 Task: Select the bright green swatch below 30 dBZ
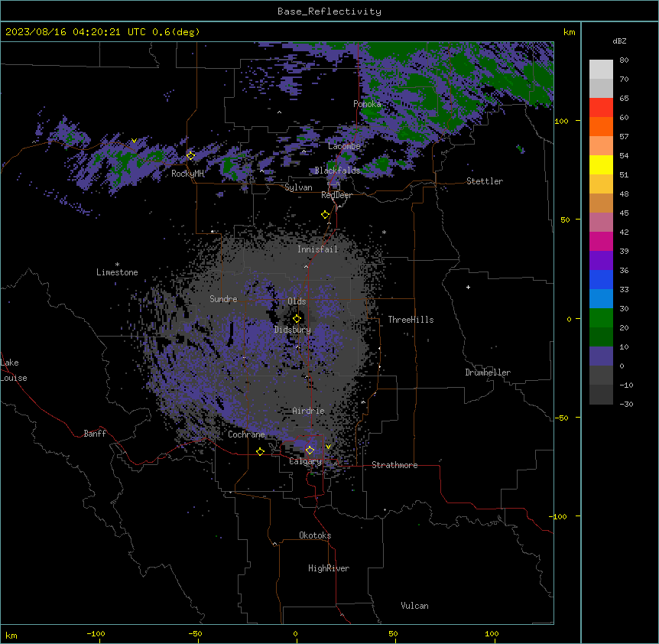(601, 318)
